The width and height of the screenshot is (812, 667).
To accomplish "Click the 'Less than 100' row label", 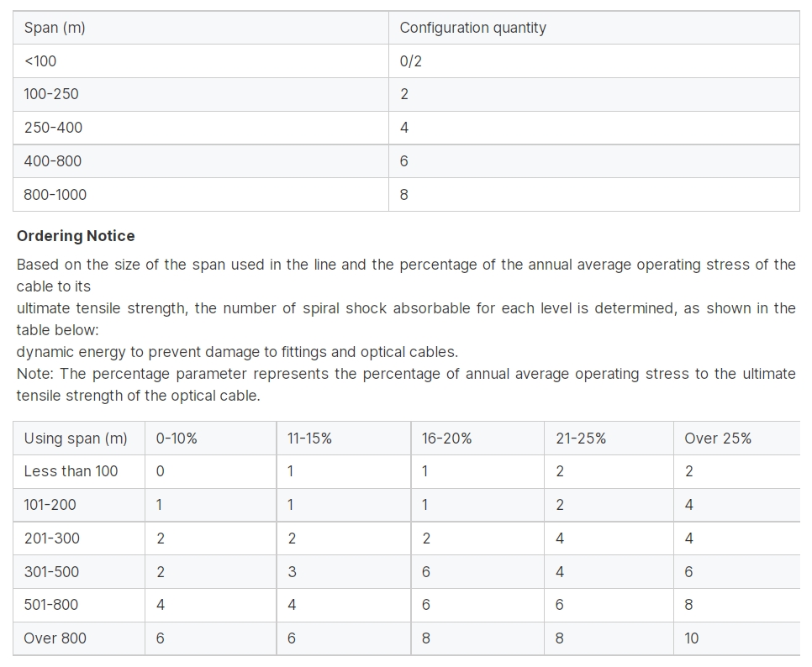I will click(79, 471).
